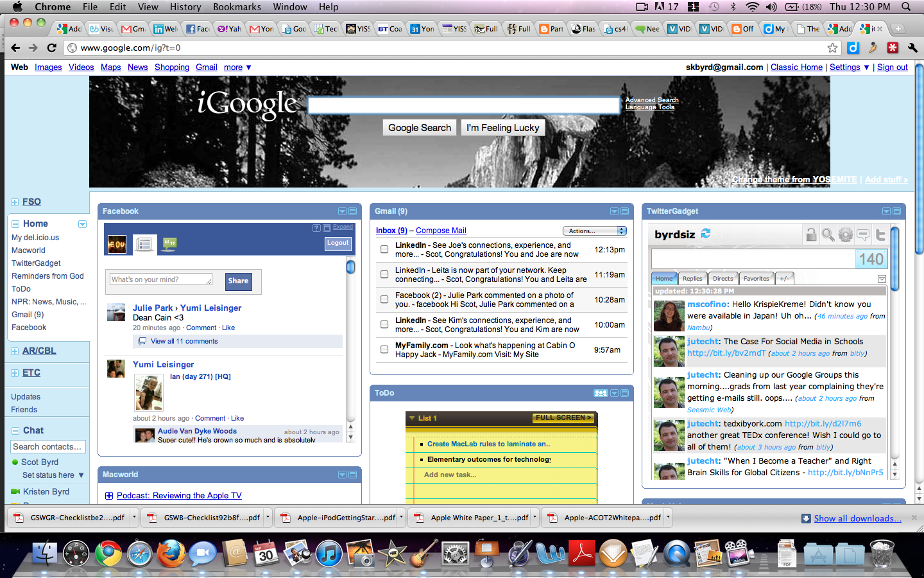Click the tweet compose text box
This screenshot has width=924, height=578.
(753, 259)
